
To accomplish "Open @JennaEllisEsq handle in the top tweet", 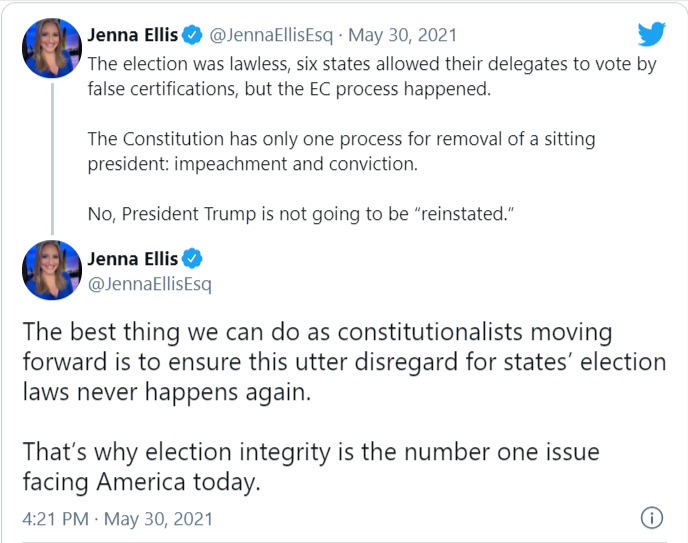I will tap(271, 36).
